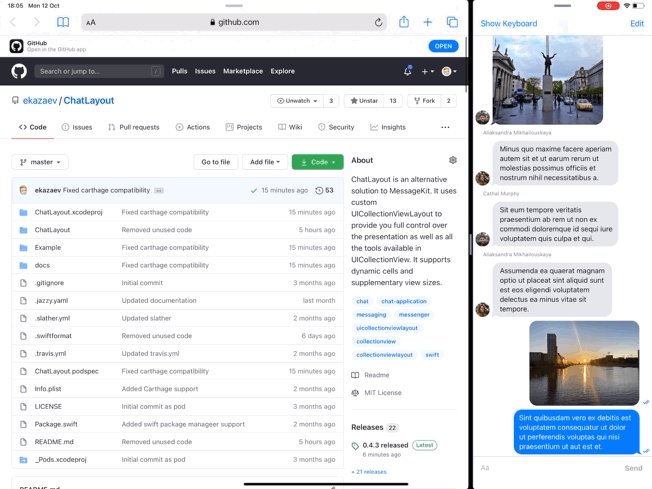Expand the commit message ellipsis

(159, 190)
